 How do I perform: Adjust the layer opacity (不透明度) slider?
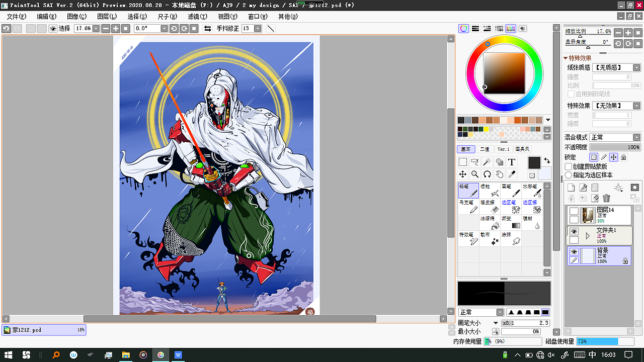[x=616, y=147]
